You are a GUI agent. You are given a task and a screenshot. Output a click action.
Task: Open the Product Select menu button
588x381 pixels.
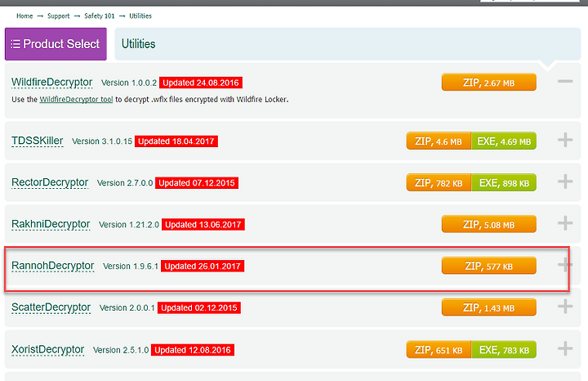click(56, 44)
